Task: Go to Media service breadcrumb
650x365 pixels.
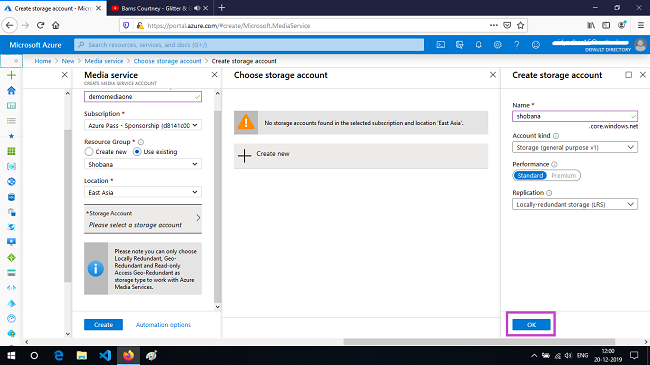Action: click(104, 61)
